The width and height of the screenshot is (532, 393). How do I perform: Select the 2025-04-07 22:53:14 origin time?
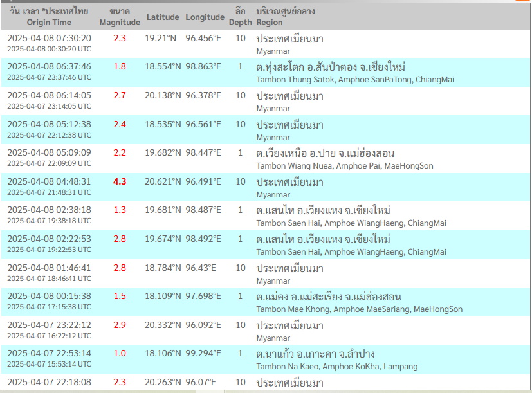point(49,354)
